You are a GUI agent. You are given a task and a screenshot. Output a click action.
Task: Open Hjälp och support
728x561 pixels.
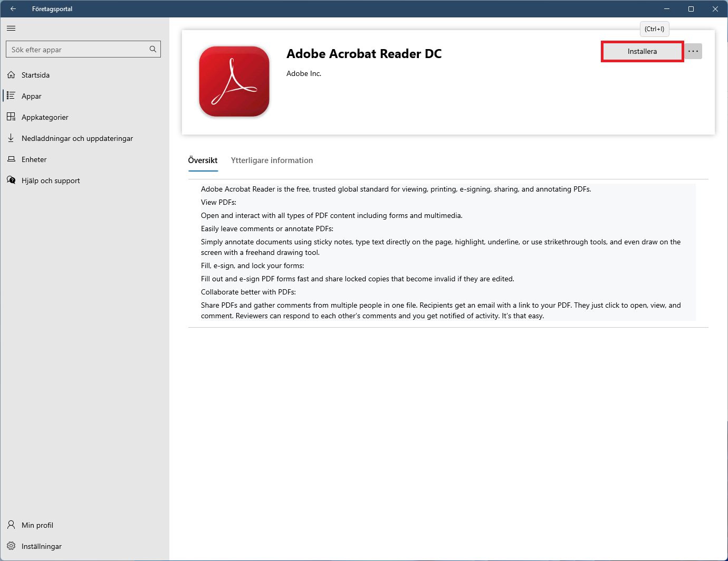[x=85, y=180]
